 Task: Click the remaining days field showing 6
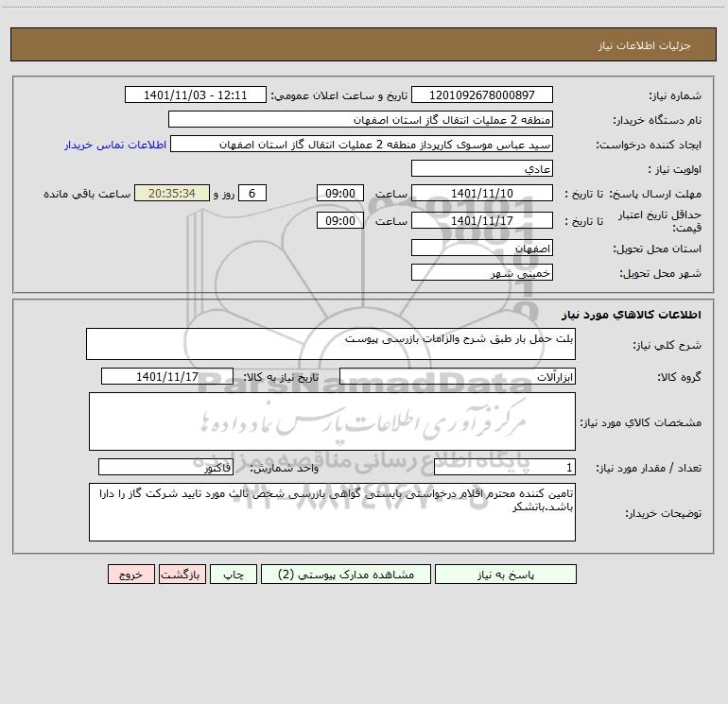pyautogui.click(x=252, y=193)
